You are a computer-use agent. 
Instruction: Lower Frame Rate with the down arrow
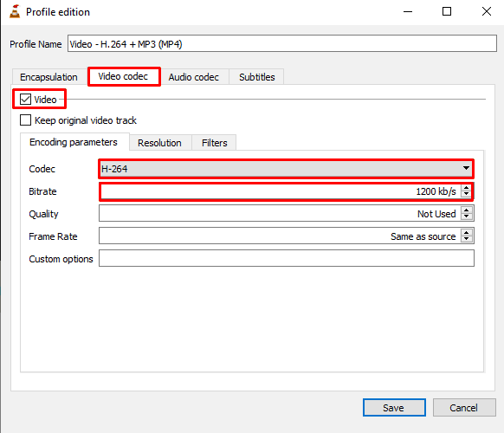click(x=467, y=239)
